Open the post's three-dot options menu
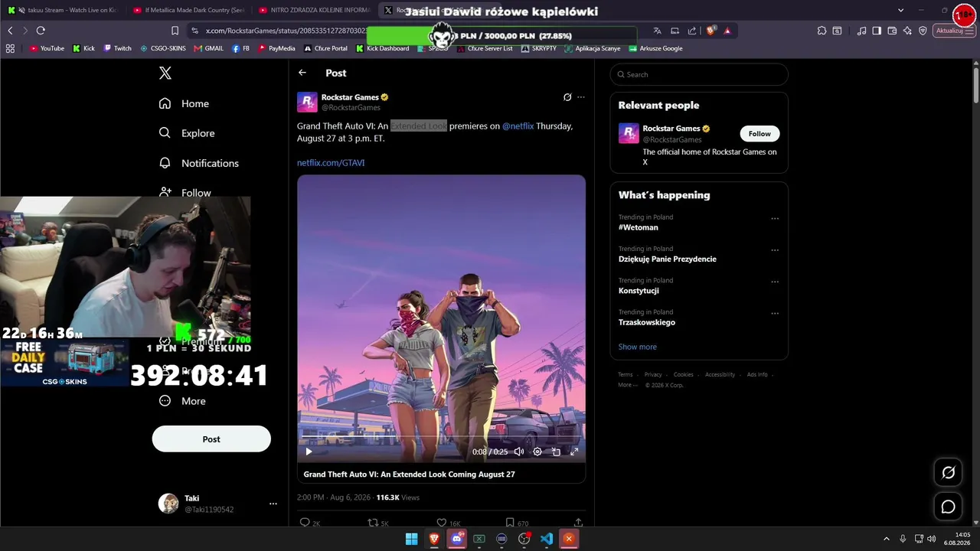 (x=581, y=97)
